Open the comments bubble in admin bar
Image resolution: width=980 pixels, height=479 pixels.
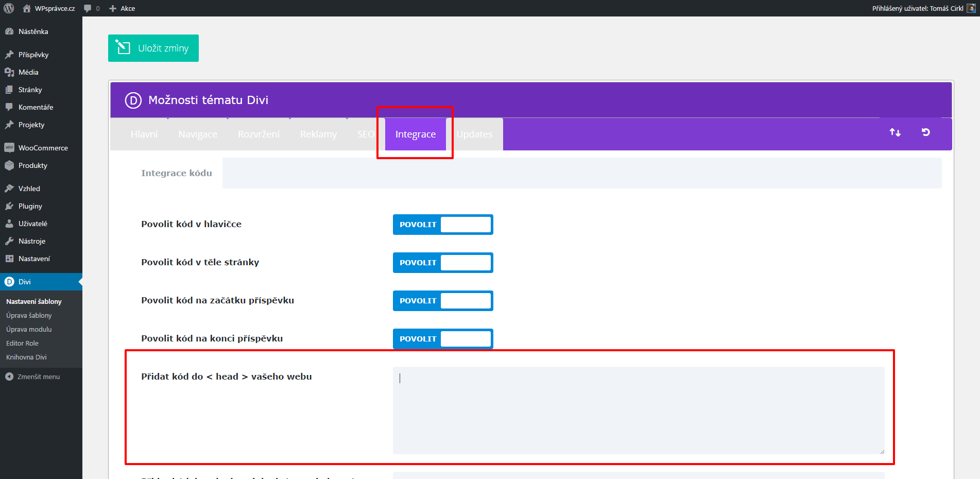pyautogui.click(x=92, y=8)
